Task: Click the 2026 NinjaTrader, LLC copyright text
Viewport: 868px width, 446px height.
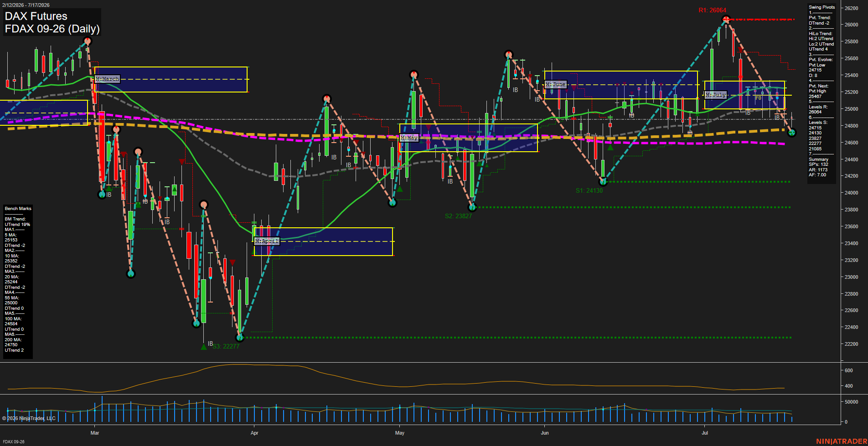Action: point(29,418)
